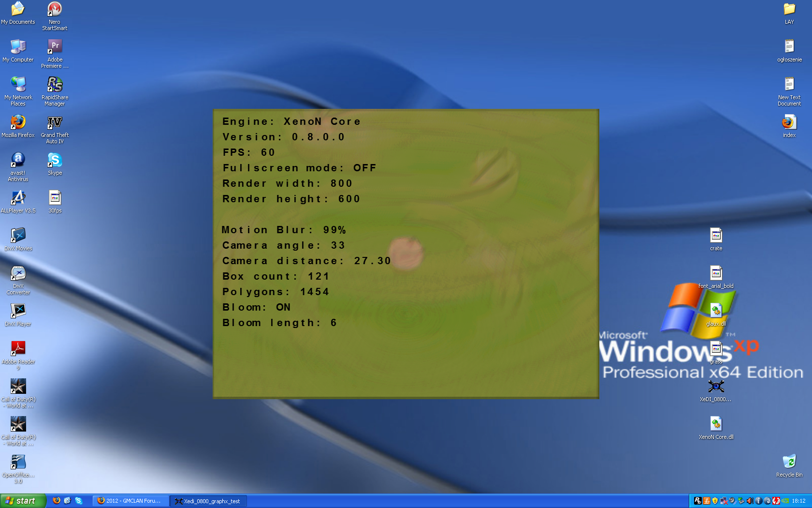The image size is (812, 508).
Task: Click the ALLPlayer V3.5 desktop icon
Action: [x=18, y=198]
